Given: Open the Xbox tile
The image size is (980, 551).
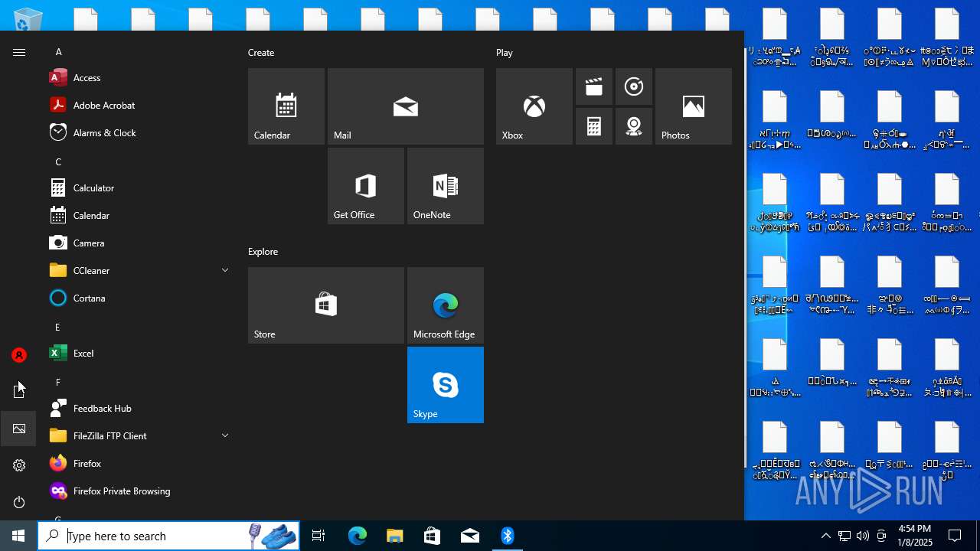Looking at the screenshot, I should click(534, 106).
